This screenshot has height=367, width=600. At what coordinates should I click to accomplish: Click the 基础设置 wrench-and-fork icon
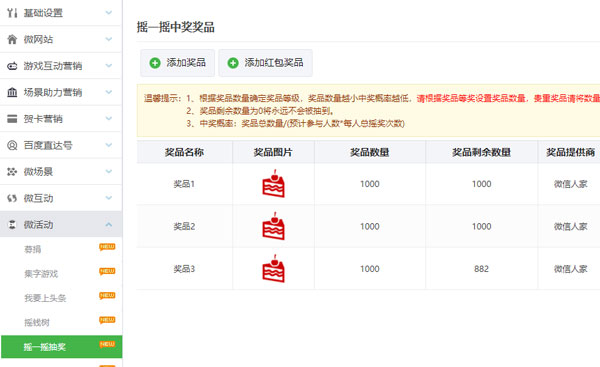(x=12, y=13)
